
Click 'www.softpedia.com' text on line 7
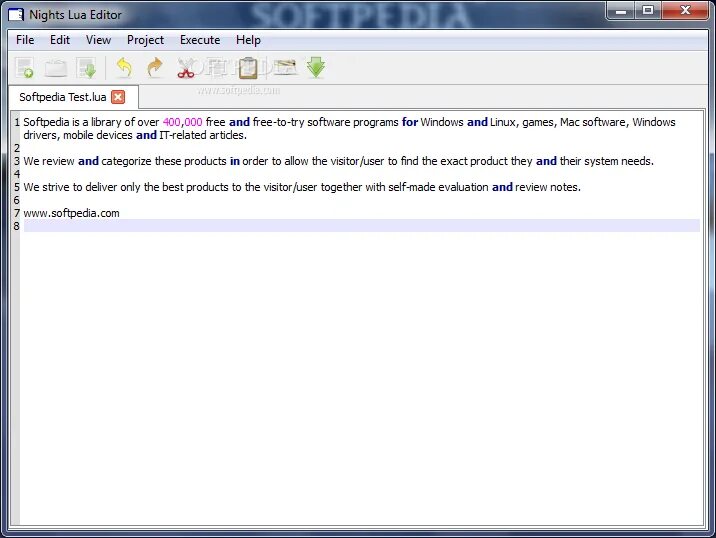(x=71, y=213)
